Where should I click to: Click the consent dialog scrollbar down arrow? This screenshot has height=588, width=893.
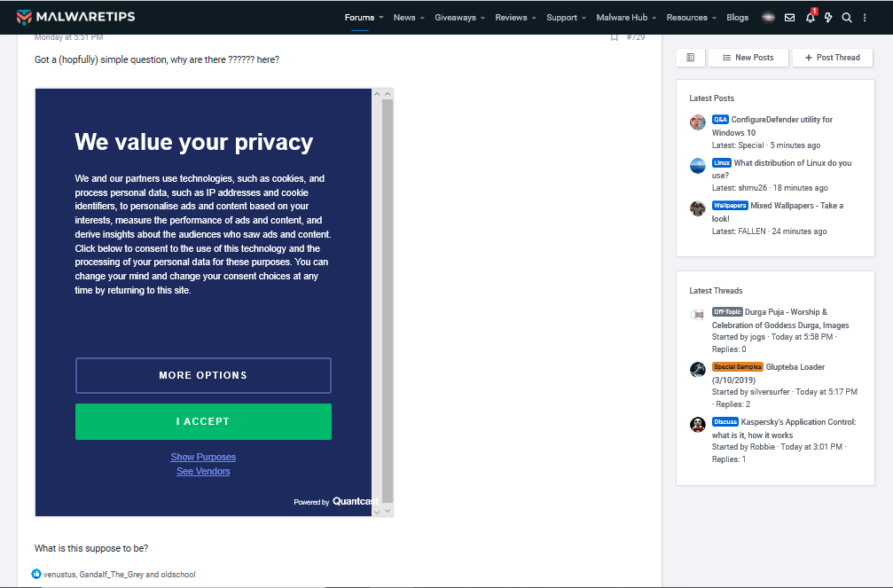pyautogui.click(x=388, y=511)
